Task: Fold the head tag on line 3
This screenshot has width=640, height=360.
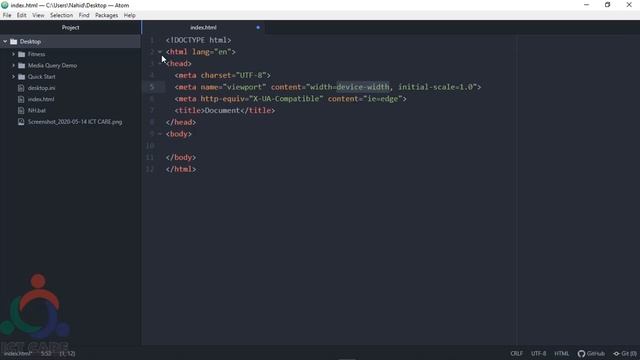Action: (160, 64)
